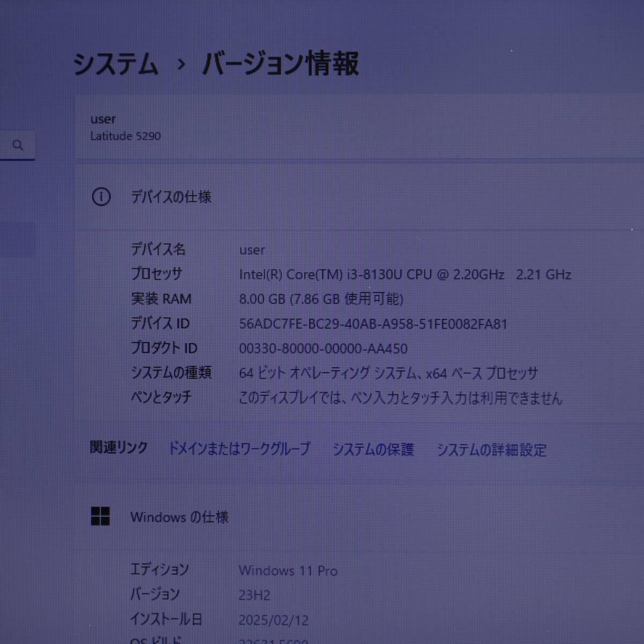Click the エディション label

pyautogui.click(x=159, y=569)
